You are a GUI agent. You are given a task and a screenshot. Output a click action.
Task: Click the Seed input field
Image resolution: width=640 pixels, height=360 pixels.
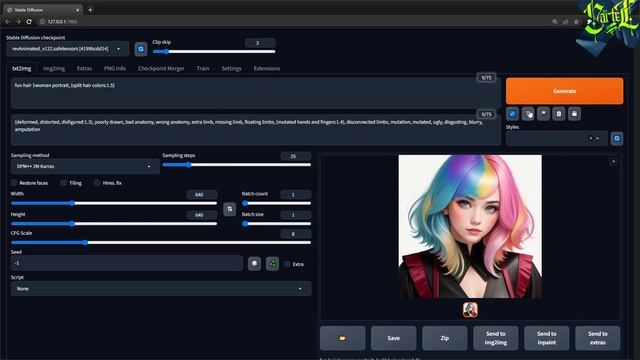coord(127,263)
